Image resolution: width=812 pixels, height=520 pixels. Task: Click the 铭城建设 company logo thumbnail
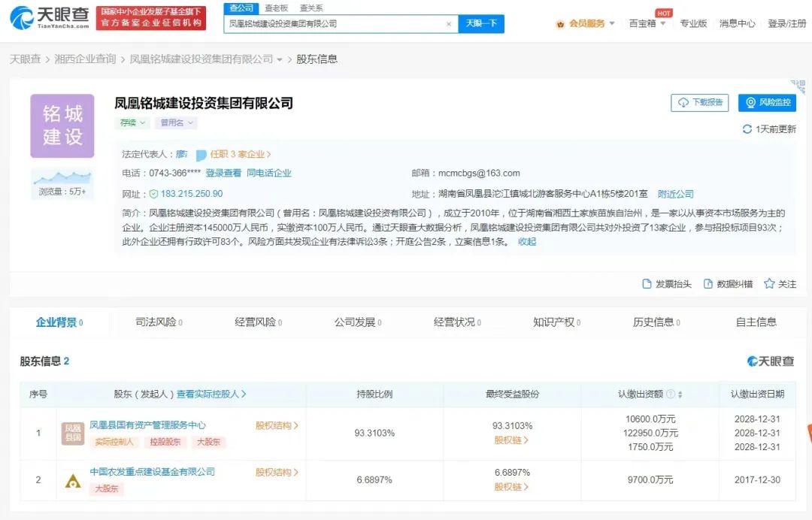click(62, 125)
